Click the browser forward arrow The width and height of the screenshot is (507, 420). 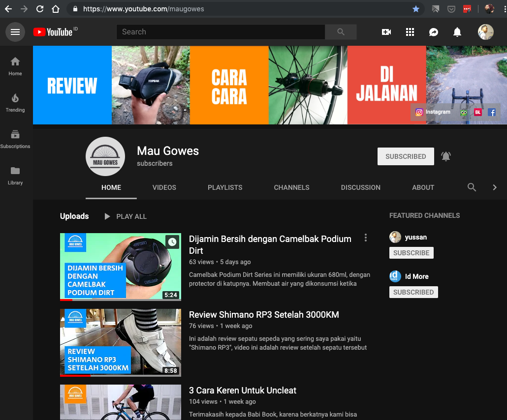[x=24, y=9]
